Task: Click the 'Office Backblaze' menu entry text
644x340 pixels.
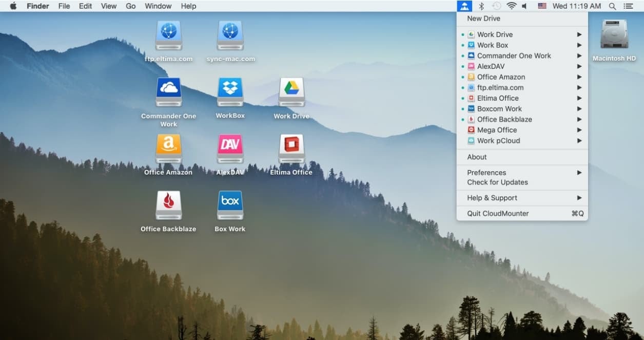Action: 504,119
